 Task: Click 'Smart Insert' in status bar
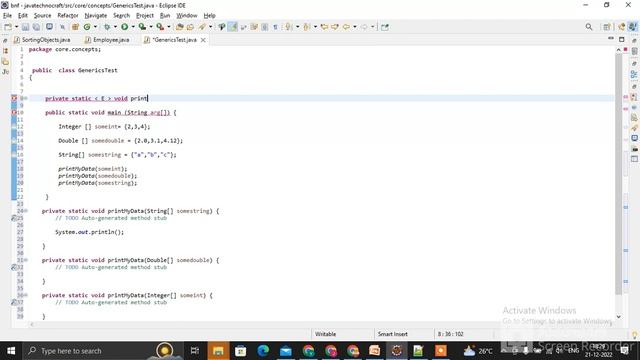tap(392, 334)
